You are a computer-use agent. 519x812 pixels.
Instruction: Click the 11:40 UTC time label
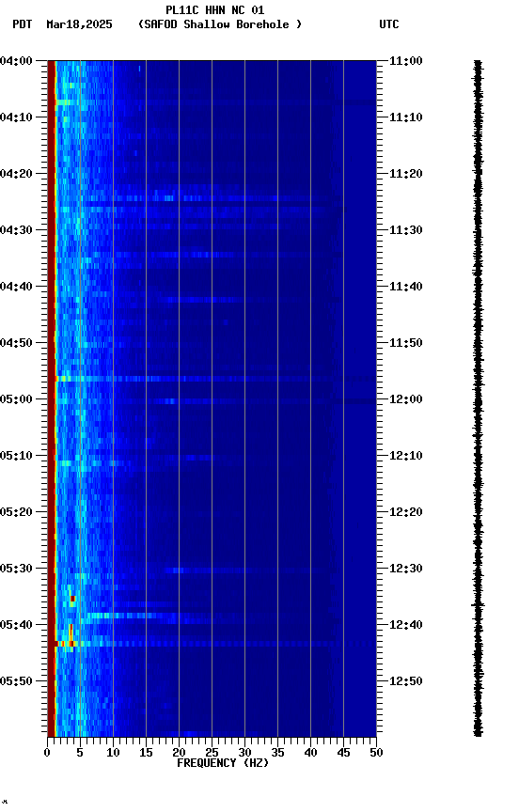point(406,287)
